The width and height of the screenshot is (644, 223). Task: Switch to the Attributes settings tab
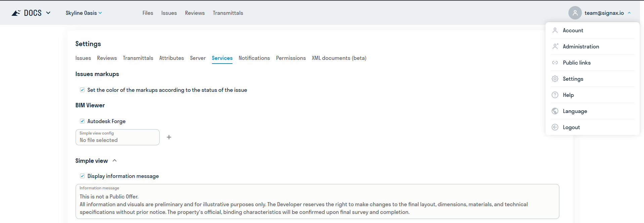[172, 58]
